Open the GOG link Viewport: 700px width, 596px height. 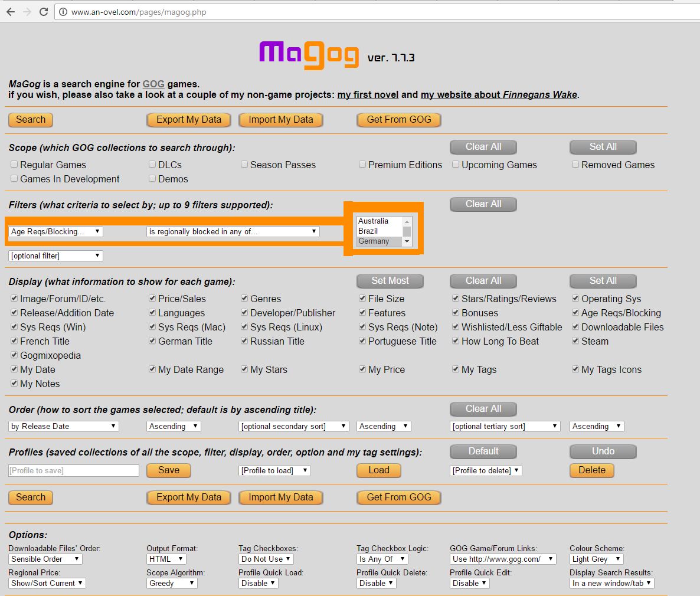click(x=153, y=84)
